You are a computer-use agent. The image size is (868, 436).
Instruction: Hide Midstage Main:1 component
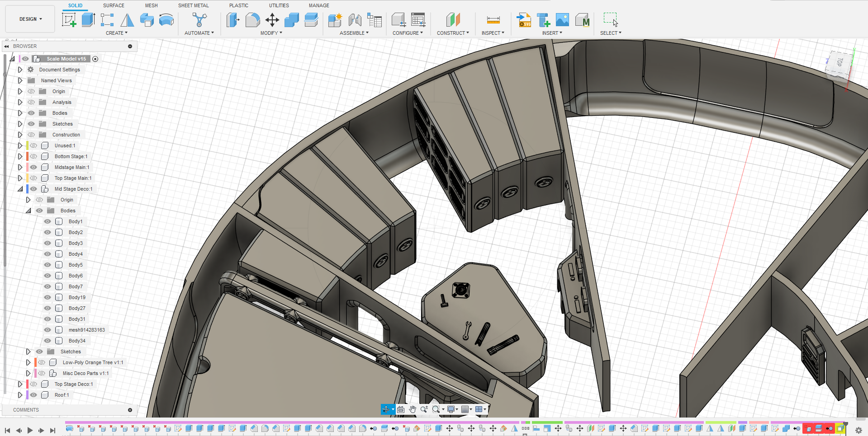coord(33,167)
